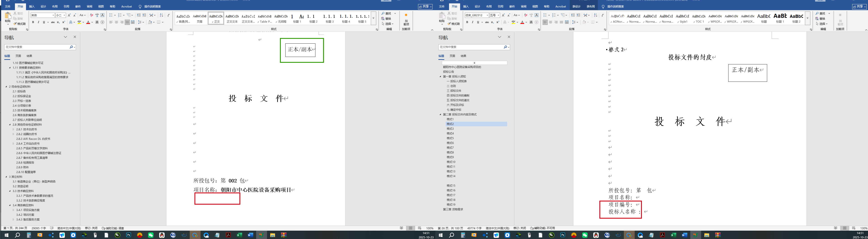Toggle character shading in right Word window
The width and height of the screenshot is (868, 239).
531,22
